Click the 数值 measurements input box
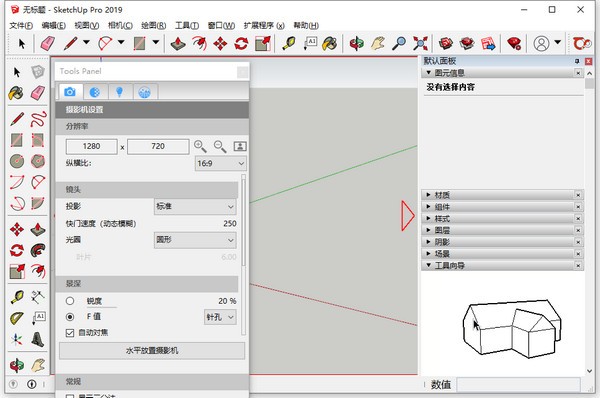The height and width of the screenshot is (398, 600). pyautogui.click(x=518, y=385)
